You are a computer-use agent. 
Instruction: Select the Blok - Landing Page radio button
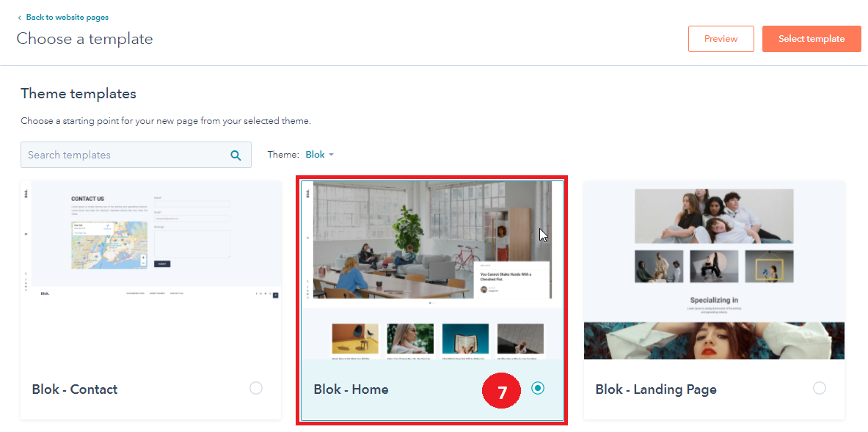tap(820, 388)
